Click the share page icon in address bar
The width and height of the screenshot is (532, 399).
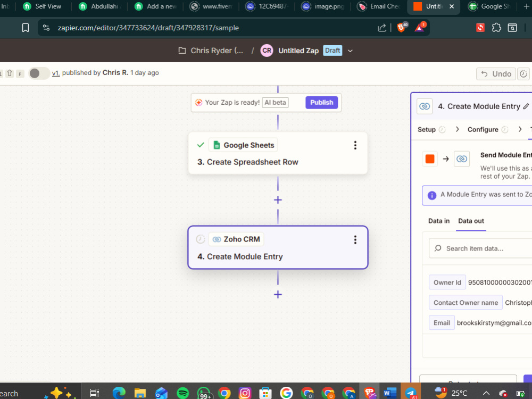click(382, 28)
